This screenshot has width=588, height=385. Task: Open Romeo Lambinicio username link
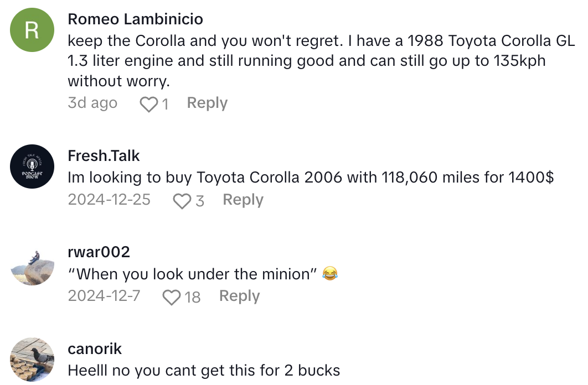[135, 19]
